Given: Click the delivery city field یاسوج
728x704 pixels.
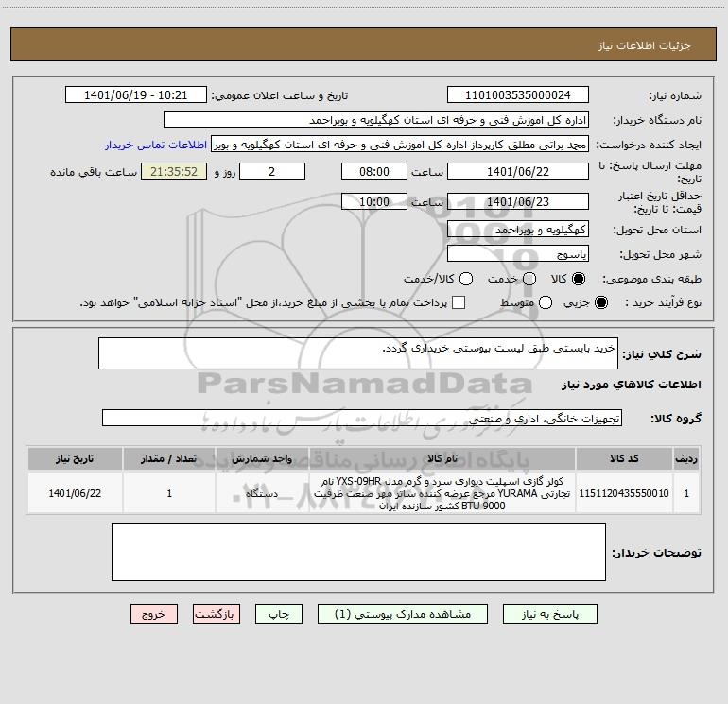Looking at the screenshot, I should pyautogui.click(x=518, y=253).
